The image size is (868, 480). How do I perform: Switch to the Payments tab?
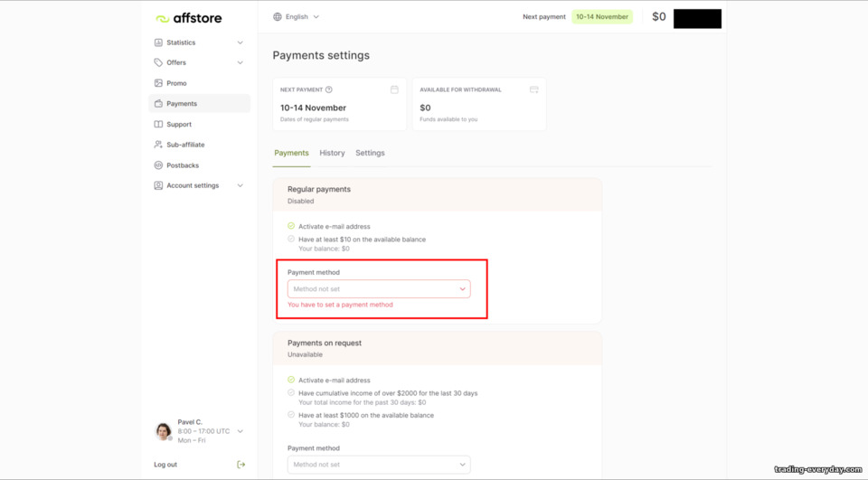click(292, 153)
